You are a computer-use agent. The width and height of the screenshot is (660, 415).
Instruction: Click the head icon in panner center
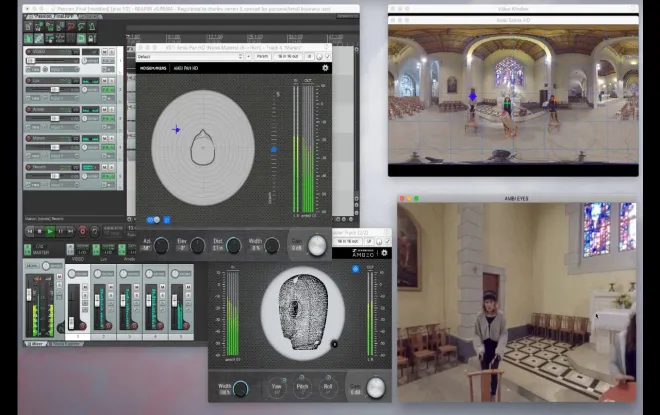[x=203, y=146]
